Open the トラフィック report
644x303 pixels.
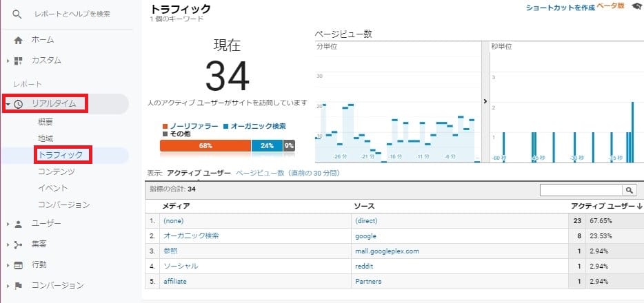61,155
